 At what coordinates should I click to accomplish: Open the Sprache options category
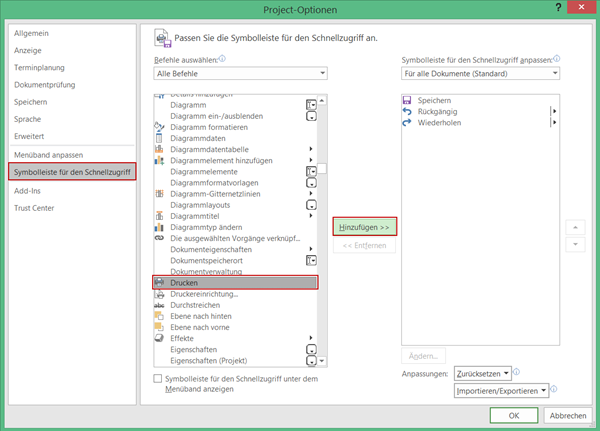pyautogui.click(x=28, y=119)
